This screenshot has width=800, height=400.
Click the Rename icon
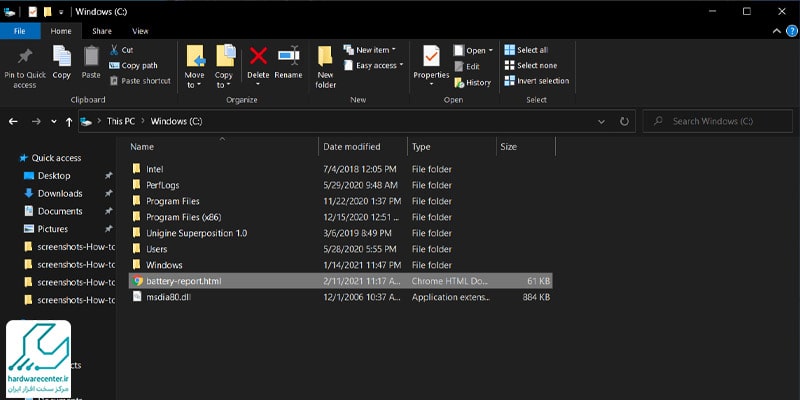[288, 56]
